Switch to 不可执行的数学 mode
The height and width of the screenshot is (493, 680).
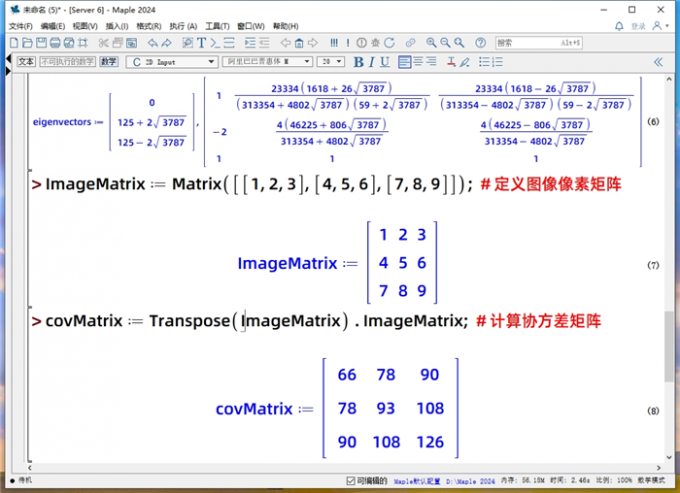(x=67, y=62)
